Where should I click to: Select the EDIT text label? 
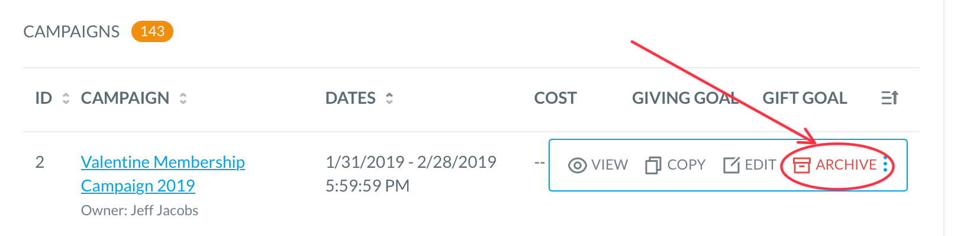click(x=760, y=165)
